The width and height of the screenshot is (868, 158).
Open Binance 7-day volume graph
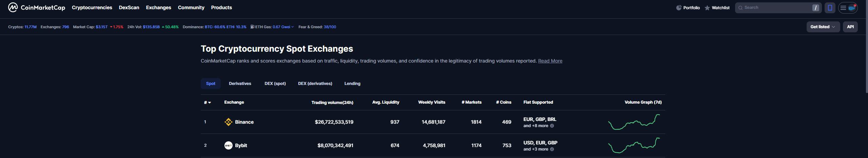634,122
